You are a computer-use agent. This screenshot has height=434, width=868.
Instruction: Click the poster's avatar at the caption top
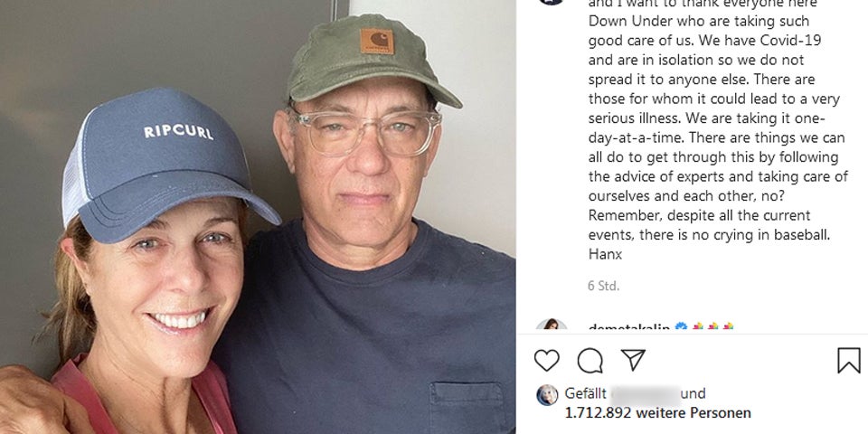(x=552, y=2)
